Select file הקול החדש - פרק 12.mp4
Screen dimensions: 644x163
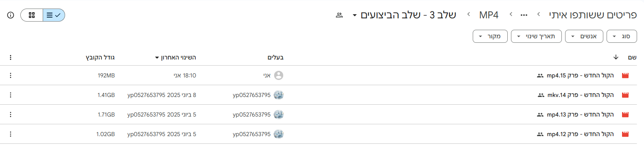point(580,134)
